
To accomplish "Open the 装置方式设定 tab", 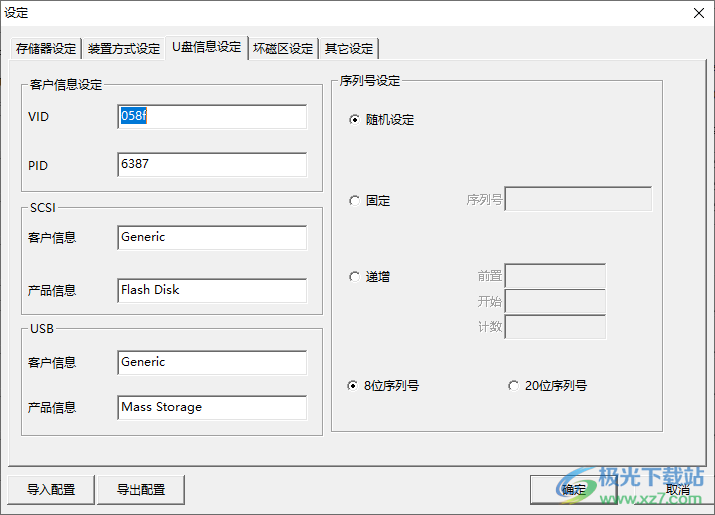I will pos(124,48).
